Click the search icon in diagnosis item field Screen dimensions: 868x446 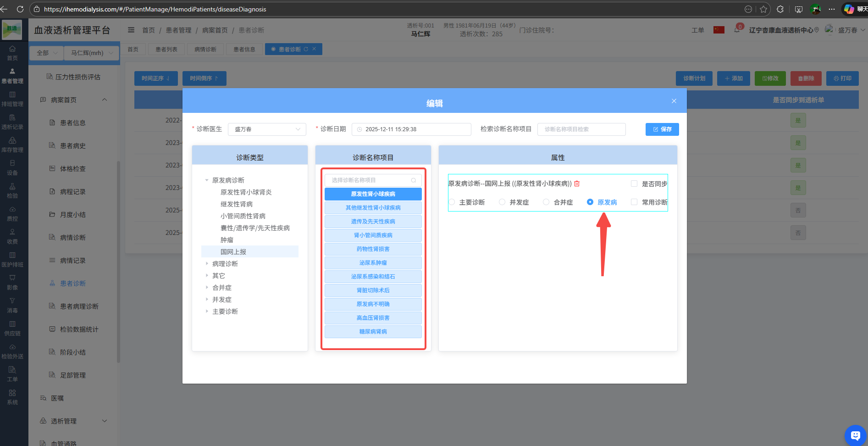[x=414, y=180]
